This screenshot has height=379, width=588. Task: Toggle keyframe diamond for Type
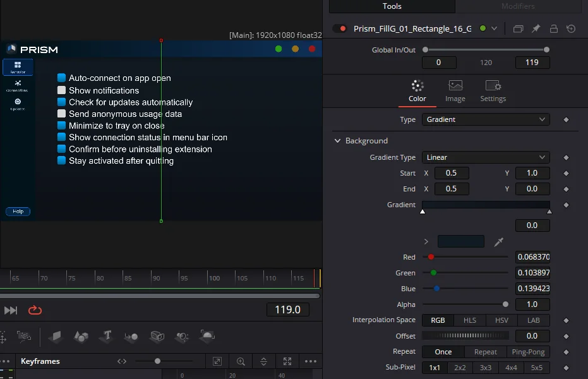coord(567,119)
